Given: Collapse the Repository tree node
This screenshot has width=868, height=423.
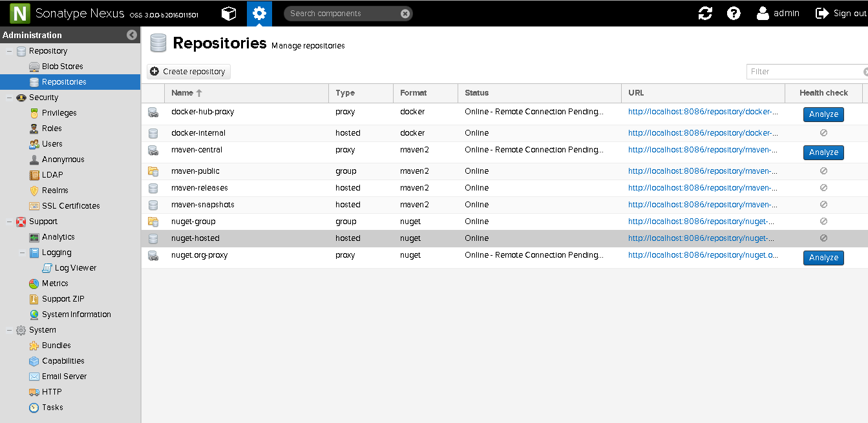Looking at the screenshot, I should click(x=9, y=51).
